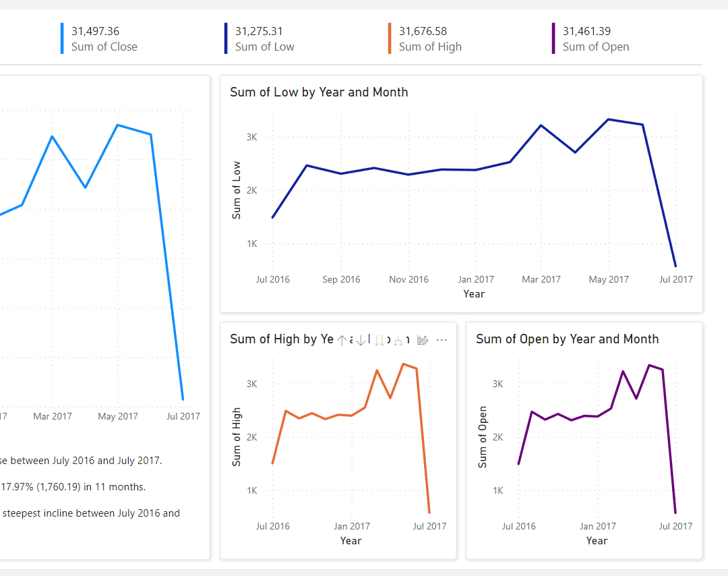The image size is (728, 576).
Task: Click 3K gridline label on Open chart
Action: [497, 384]
